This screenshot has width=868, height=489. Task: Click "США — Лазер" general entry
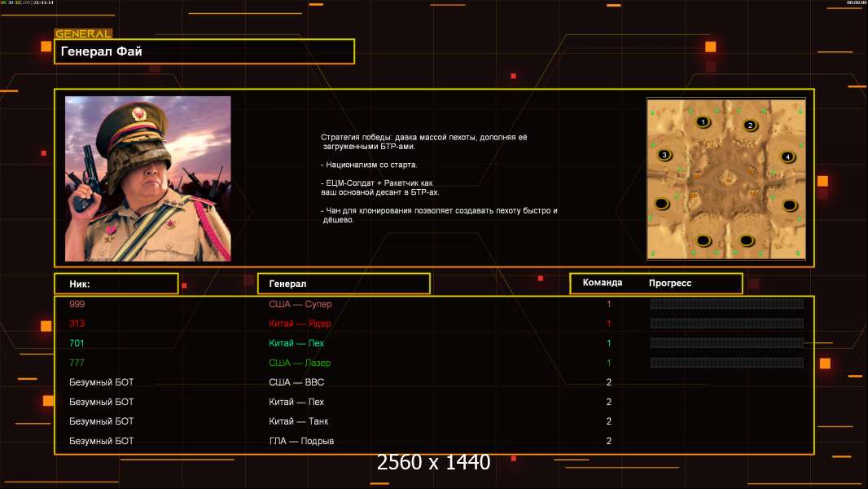[x=300, y=363]
